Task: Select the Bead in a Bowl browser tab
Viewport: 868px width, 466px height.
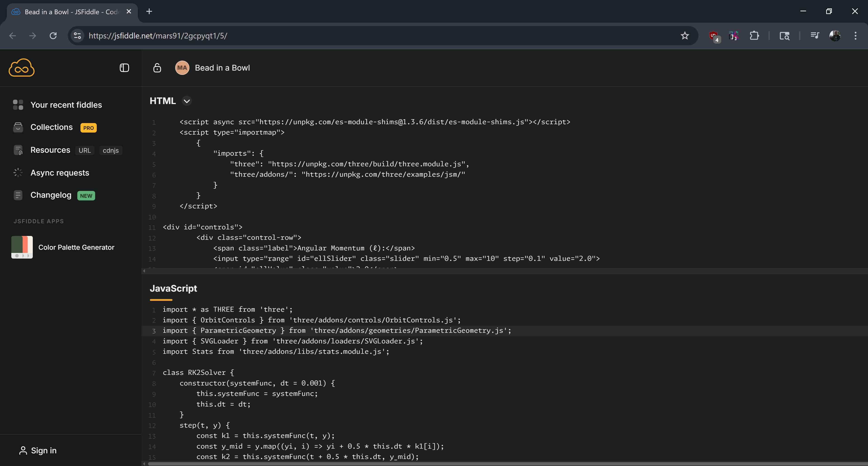Action: tap(72, 12)
